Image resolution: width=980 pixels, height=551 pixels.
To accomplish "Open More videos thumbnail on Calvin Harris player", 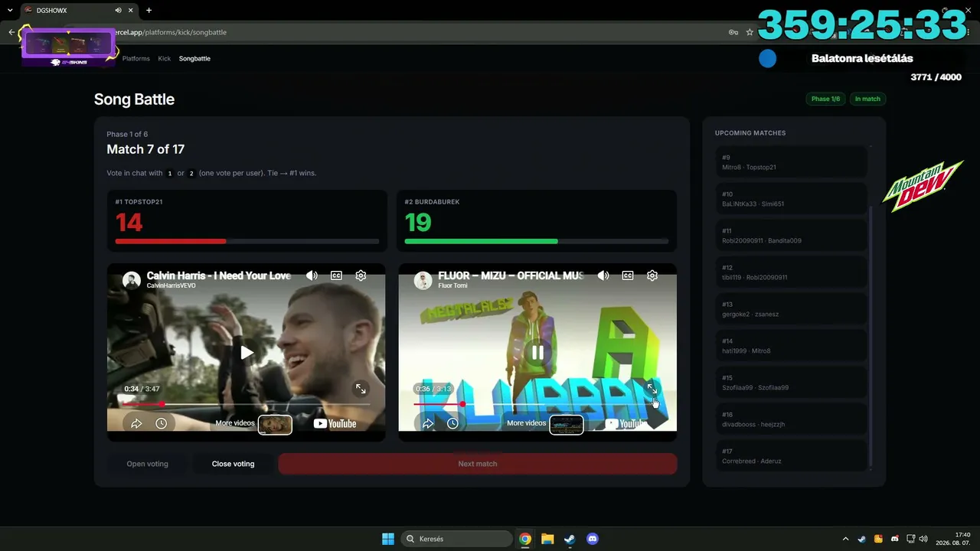I will [x=275, y=424].
